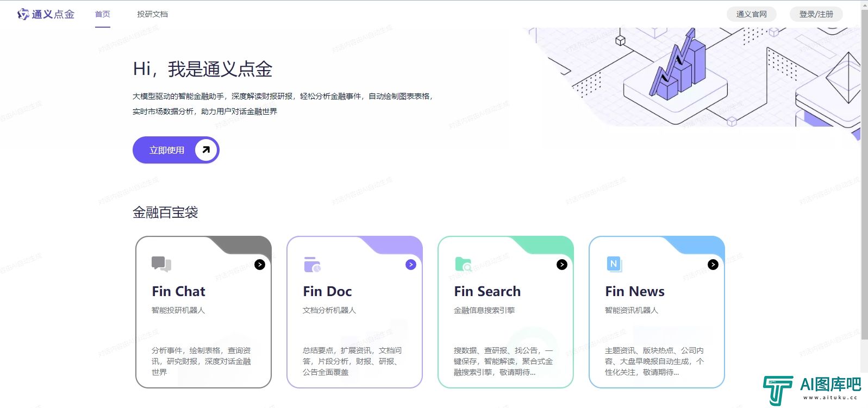
Task: Click the 登录/注册 button
Action: pyautogui.click(x=816, y=14)
